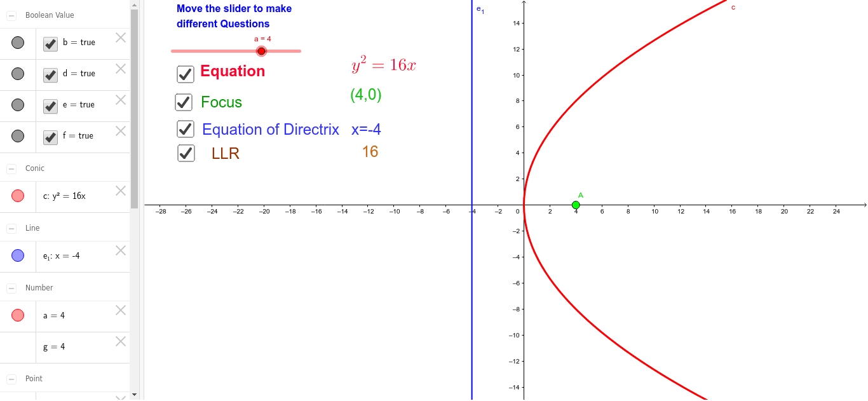Screen dimensions: 868x401
Task: Click the Focus label text
Action: point(221,102)
